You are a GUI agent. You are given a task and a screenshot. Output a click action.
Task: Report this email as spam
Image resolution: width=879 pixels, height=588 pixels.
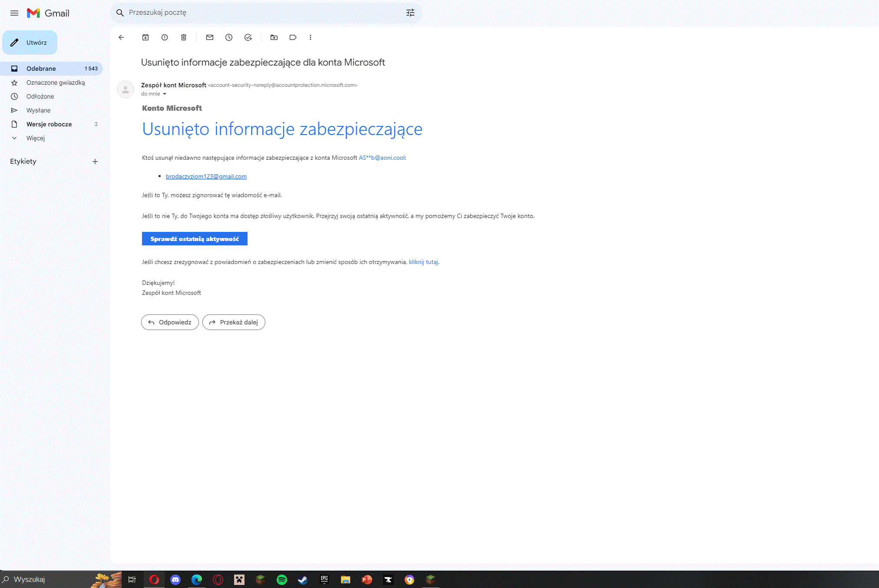(165, 37)
